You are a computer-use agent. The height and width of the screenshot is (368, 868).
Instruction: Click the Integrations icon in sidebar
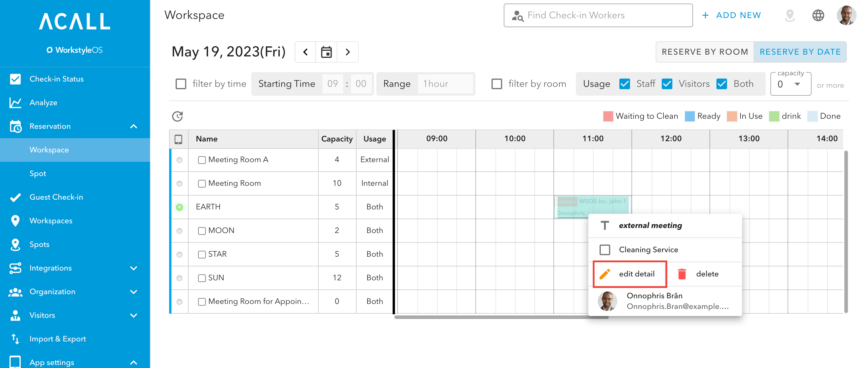click(x=15, y=268)
